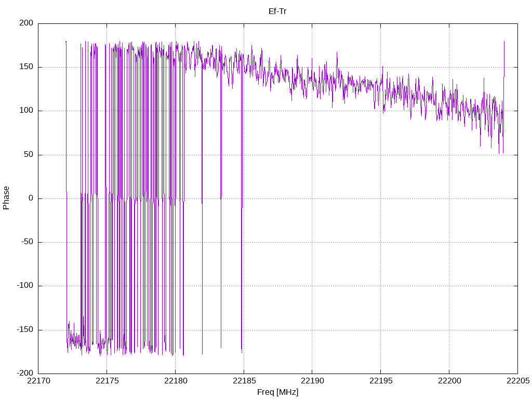Click the x-axis tick label 22170

click(x=38, y=381)
